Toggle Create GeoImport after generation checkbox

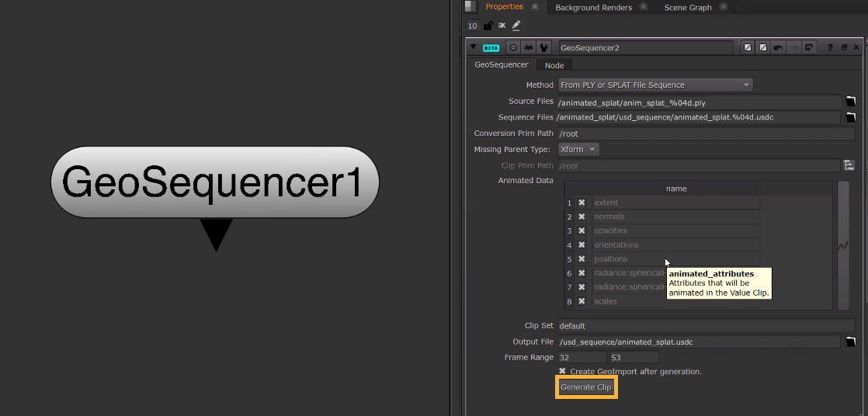tap(562, 371)
